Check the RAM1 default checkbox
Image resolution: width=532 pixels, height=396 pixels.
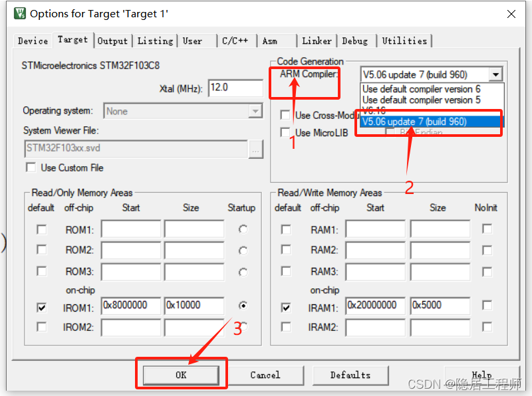286,229
